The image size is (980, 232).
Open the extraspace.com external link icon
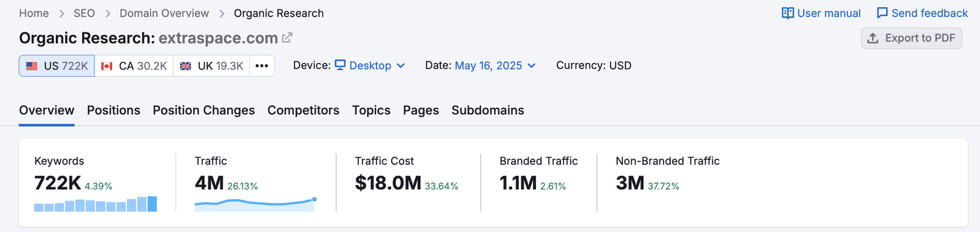tap(287, 38)
